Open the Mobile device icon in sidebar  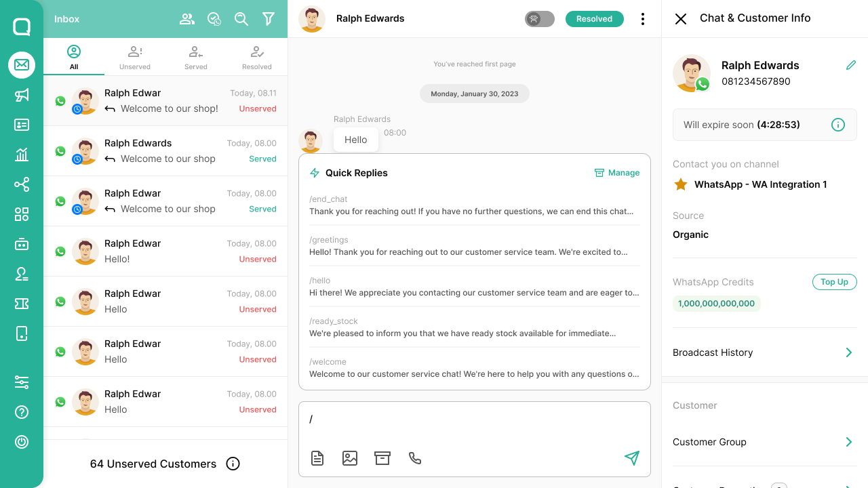click(x=22, y=333)
